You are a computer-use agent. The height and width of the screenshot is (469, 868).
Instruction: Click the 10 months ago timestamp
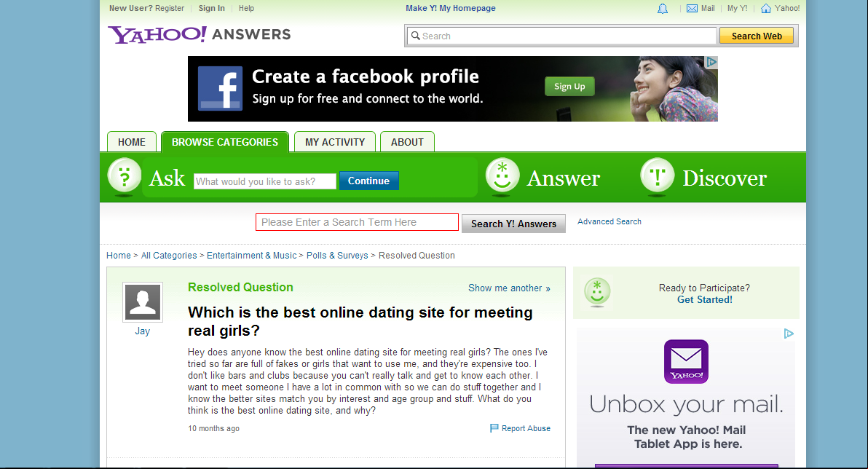coord(213,428)
